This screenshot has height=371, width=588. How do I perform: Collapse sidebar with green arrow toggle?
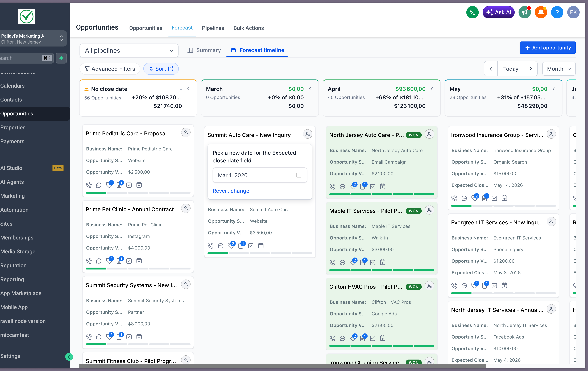point(69,357)
